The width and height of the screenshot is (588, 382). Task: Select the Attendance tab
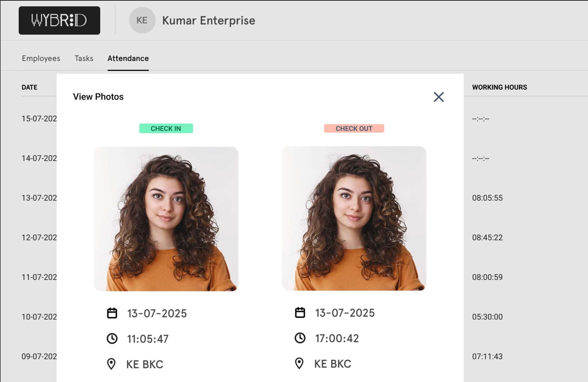click(x=128, y=58)
